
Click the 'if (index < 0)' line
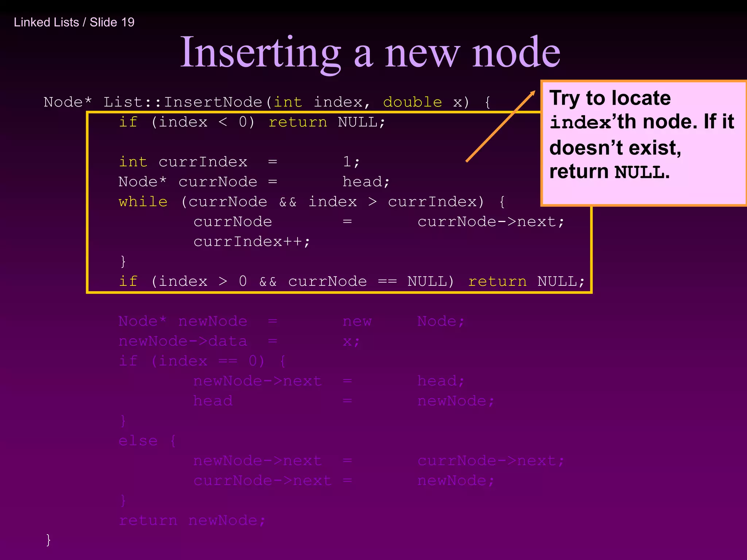pos(252,122)
